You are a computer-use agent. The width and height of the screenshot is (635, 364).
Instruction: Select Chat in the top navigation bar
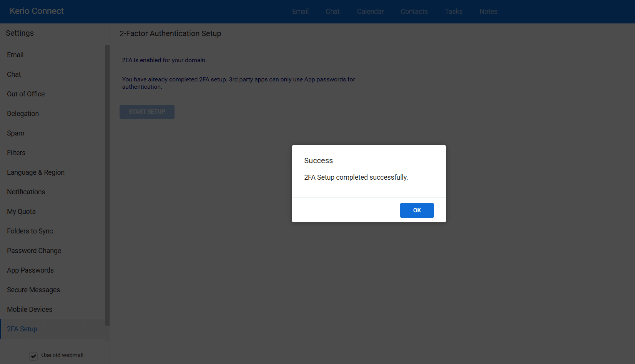click(x=332, y=12)
